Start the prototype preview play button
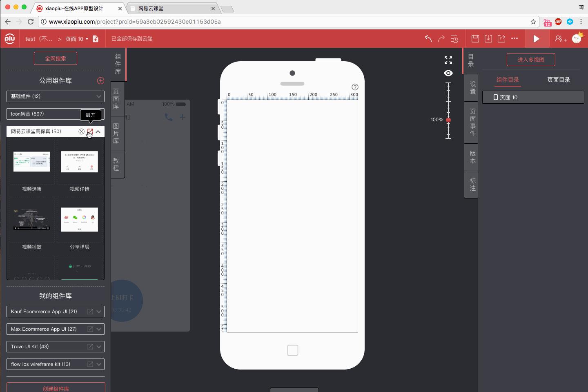The width and height of the screenshot is (588, 392). (536, 39)
